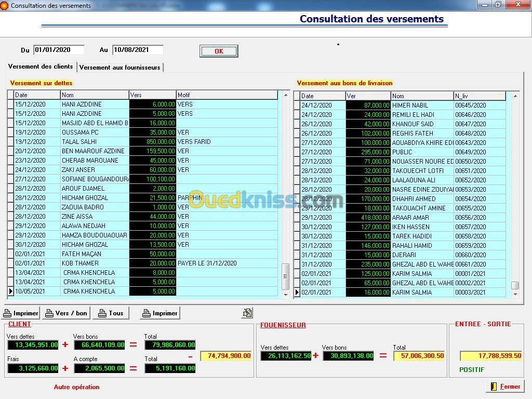Select the TALAL SALHI row
532x399 pixels.
coord(94,142)
